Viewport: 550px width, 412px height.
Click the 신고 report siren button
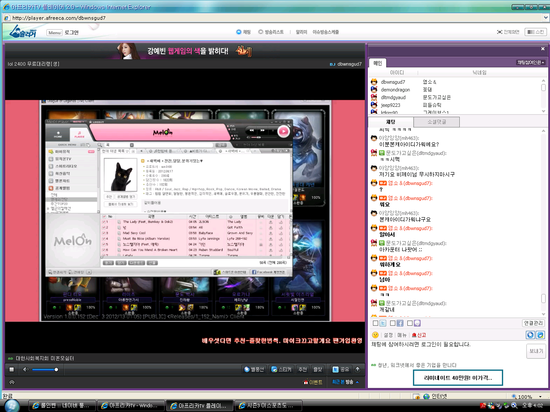[x=418, y=335]
